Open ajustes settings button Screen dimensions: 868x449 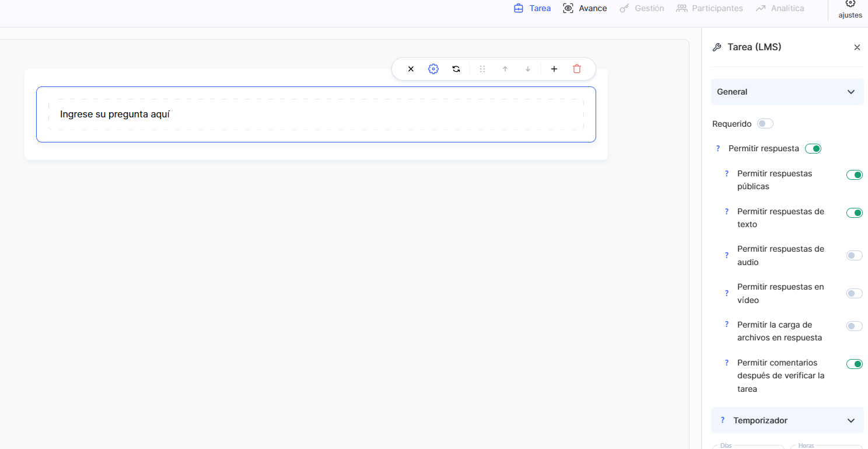[850, 9]
